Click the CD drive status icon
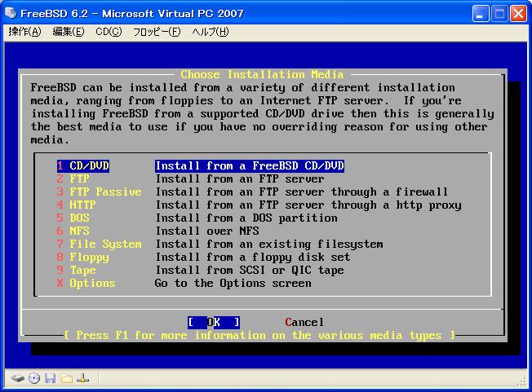The image size is (532, 392). pyautogui.click(x=34, y=378)
